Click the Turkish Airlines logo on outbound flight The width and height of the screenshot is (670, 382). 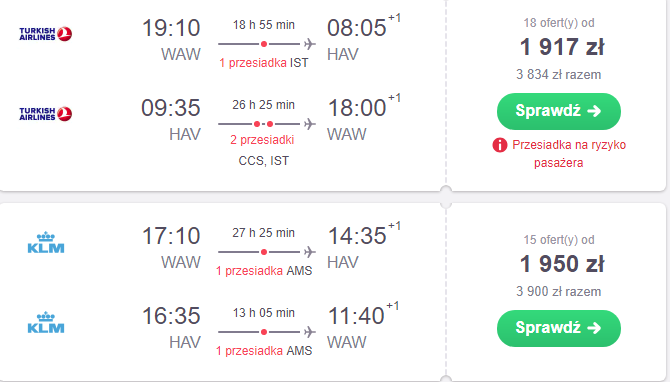coord(45,34)
